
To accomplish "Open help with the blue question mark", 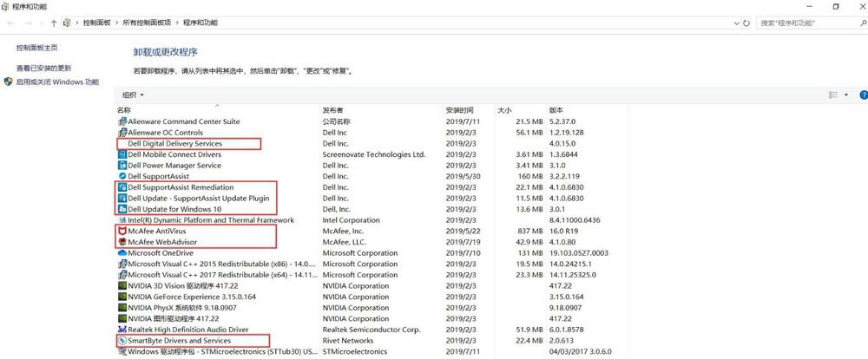I will (863, 95).
